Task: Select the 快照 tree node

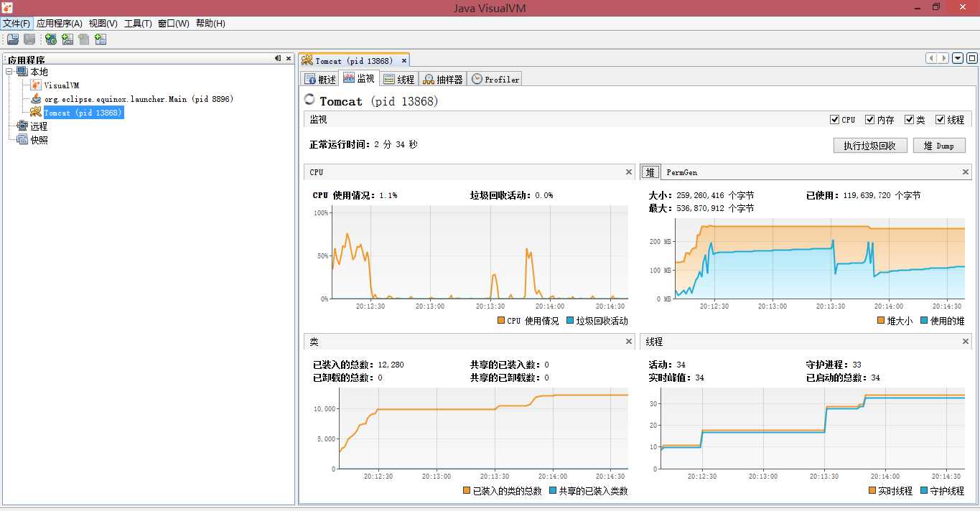Action: coord(39,140)
